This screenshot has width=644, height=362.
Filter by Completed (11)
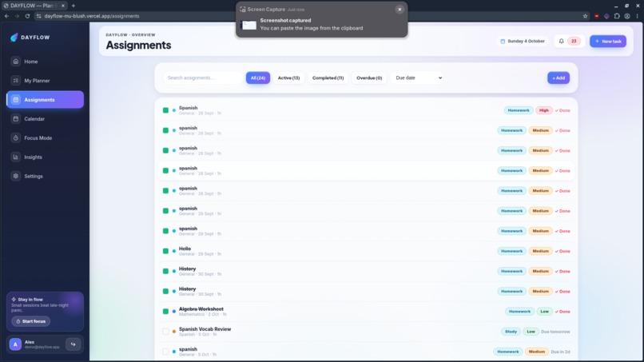328,78
